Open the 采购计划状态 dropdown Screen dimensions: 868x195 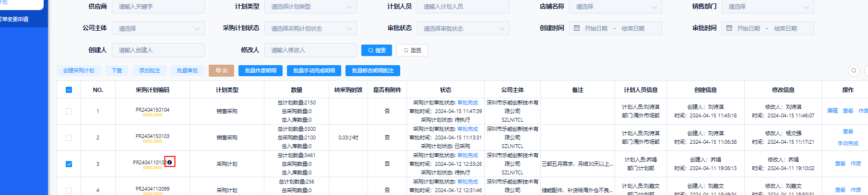[x=310, y=29]
